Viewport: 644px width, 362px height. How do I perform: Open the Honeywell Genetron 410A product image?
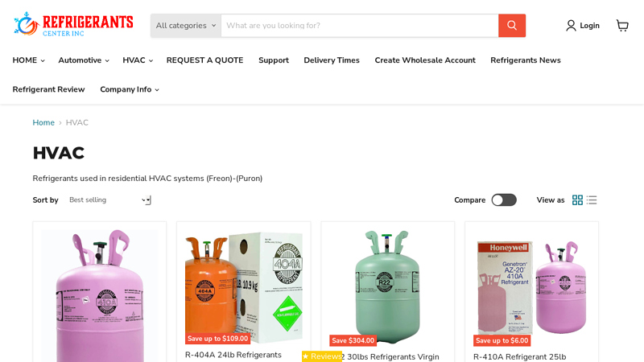tap(531, 287)
